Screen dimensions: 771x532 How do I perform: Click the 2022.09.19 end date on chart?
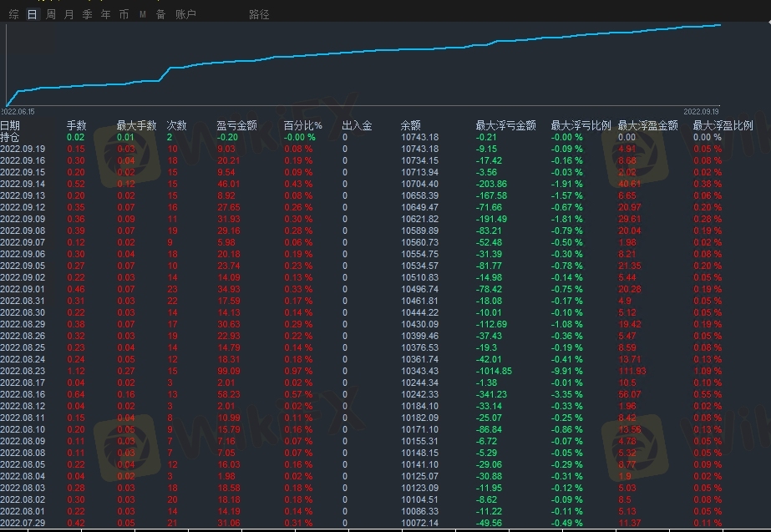[702, 111]
